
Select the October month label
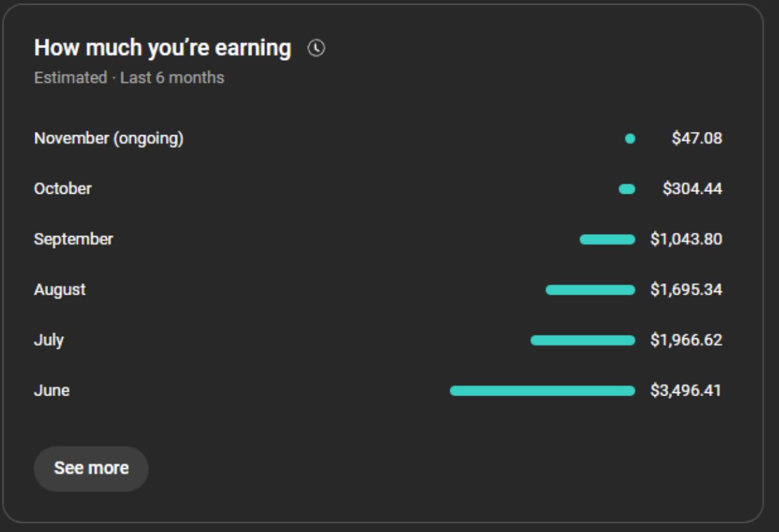coord(63,189)
